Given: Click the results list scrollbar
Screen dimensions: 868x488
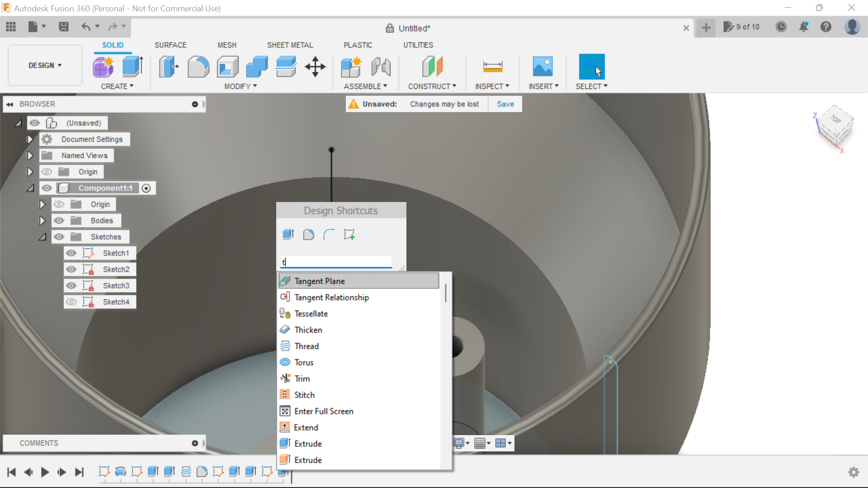Looking at the screenshot, I should point(446,293).
